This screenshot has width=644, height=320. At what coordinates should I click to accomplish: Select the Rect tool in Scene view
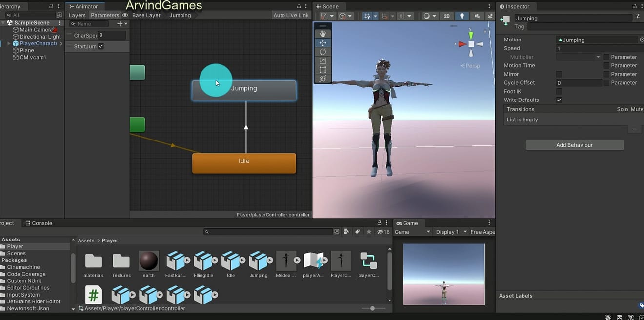[322, 69]
